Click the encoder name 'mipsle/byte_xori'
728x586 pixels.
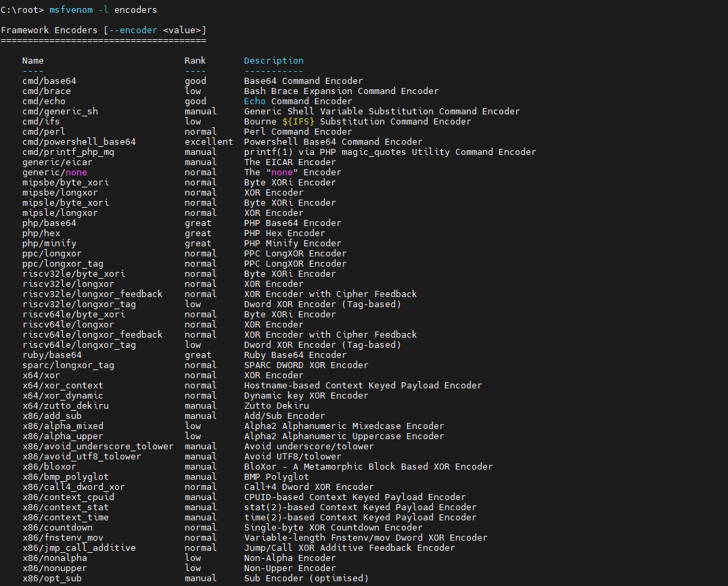click(x=66, y=203)
